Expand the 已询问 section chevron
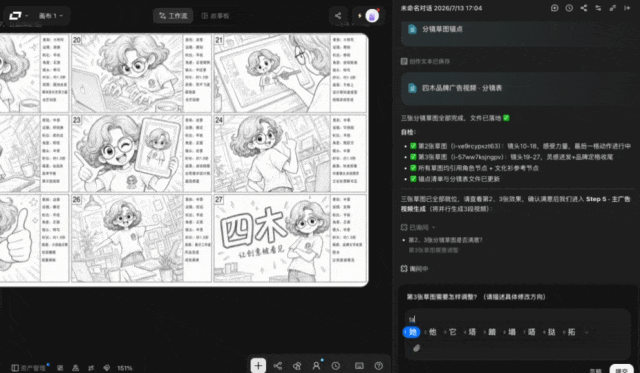 [x=433, y=227]
